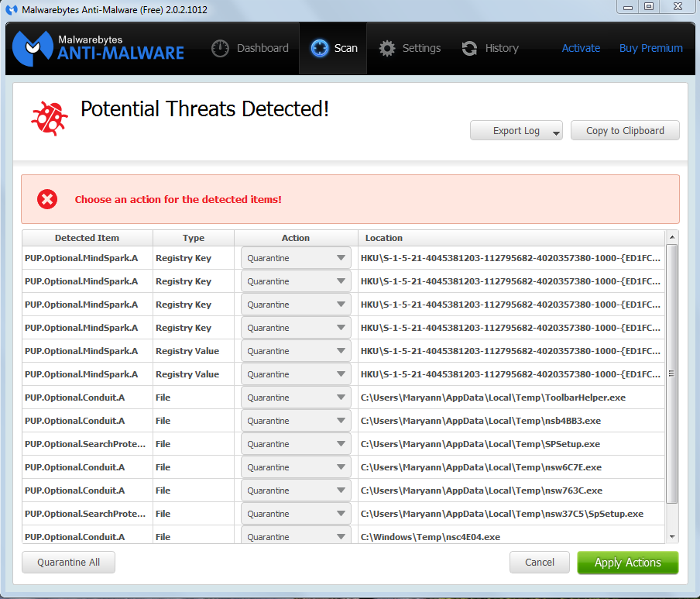Open action dropdown for first Registry Value row

tap(296, 351)
